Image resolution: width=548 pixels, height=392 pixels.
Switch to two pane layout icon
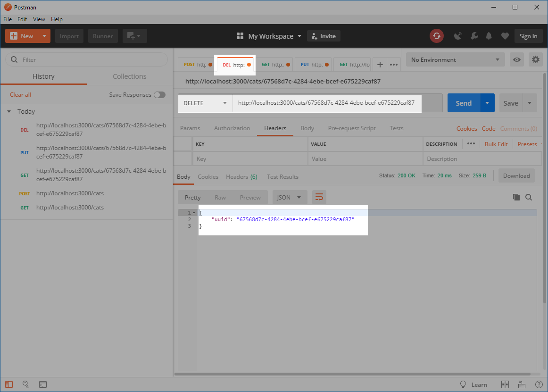coord(505,384)
